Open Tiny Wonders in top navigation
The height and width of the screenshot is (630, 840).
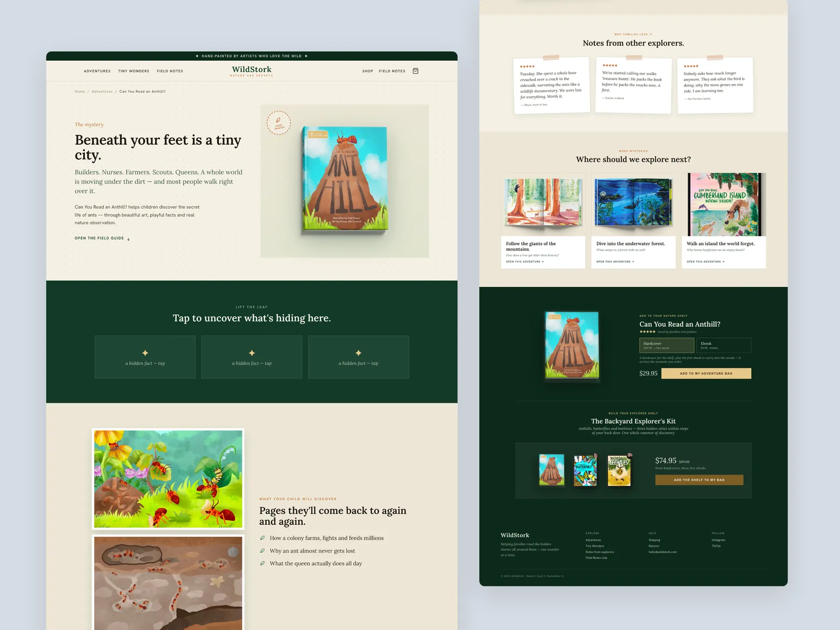[x=133, y=71]
